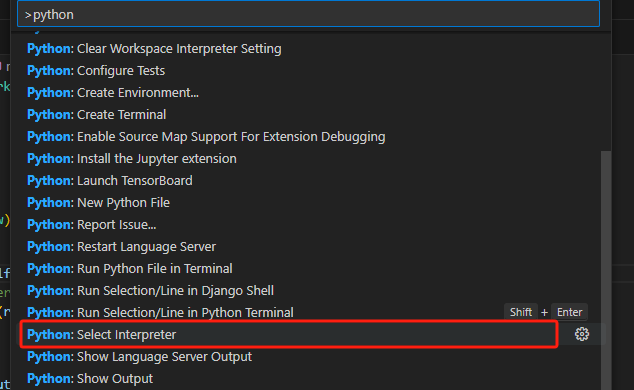The image size is (634, 390).
Task: Choose Python: Report Issue... command
Action: click(311, 225)
